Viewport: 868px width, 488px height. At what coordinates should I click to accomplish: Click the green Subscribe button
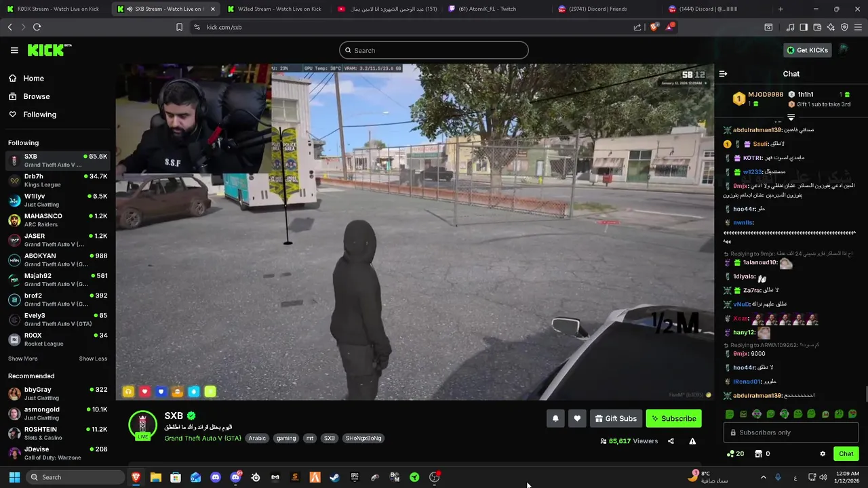674,419
